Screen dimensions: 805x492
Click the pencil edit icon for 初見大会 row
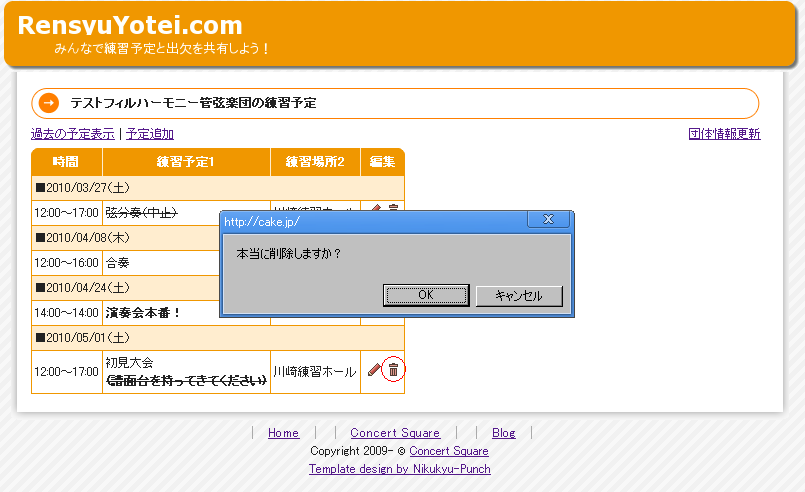tap(374, 370)
